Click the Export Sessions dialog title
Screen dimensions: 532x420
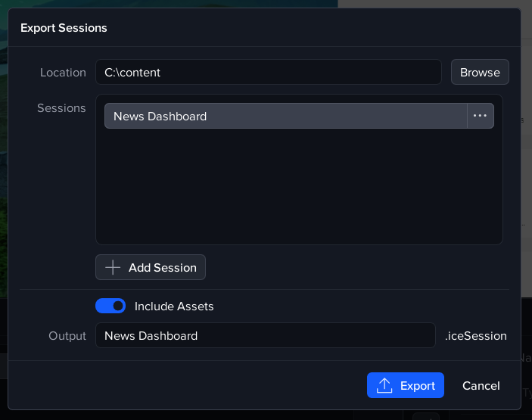pos(64,28)
